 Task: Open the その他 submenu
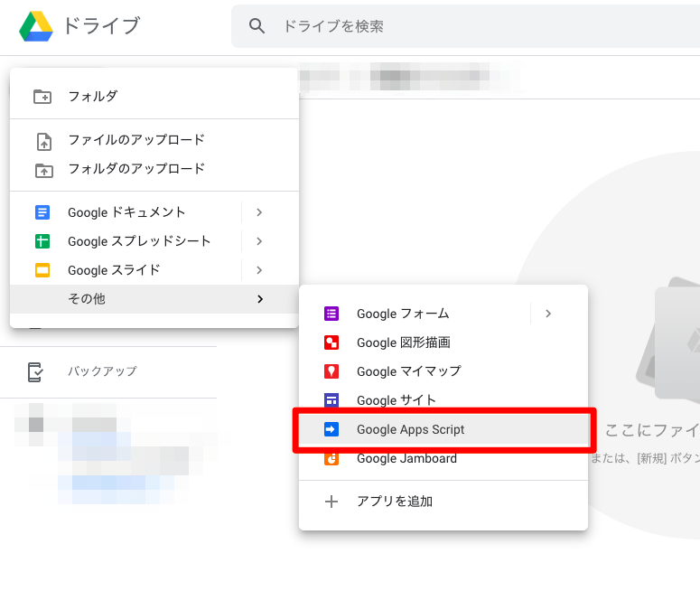pos(154,299)
